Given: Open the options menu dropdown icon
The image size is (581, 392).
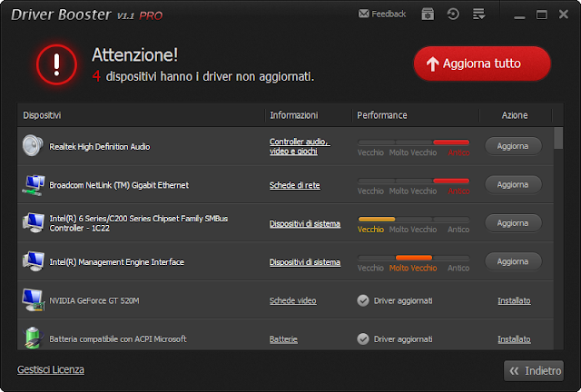Looking at the screenshot, I should coord(478,15).
